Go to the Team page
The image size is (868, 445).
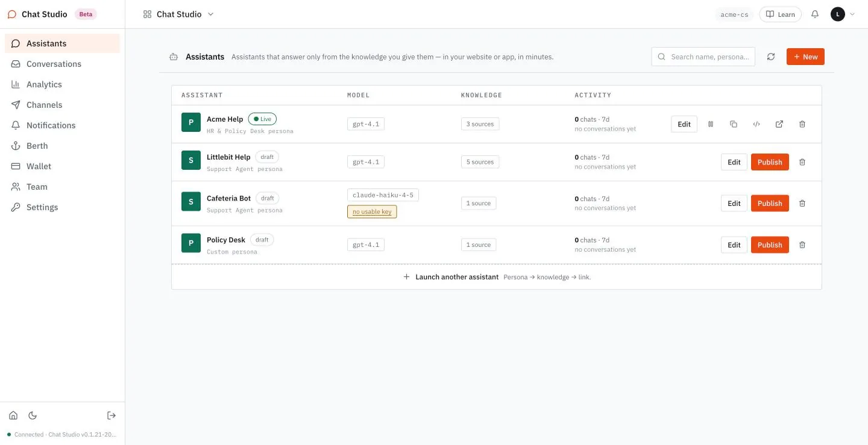[63, 187]
